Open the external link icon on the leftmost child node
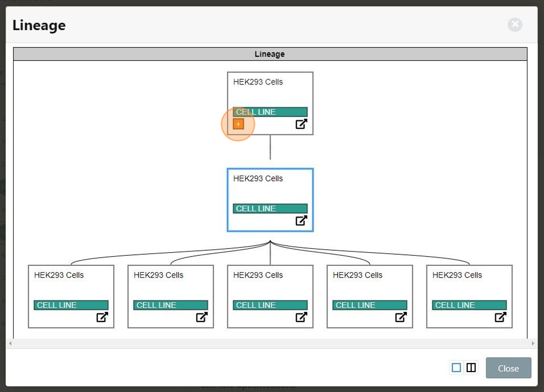Viewport: 544px width, 392px height. click(102, 317)
